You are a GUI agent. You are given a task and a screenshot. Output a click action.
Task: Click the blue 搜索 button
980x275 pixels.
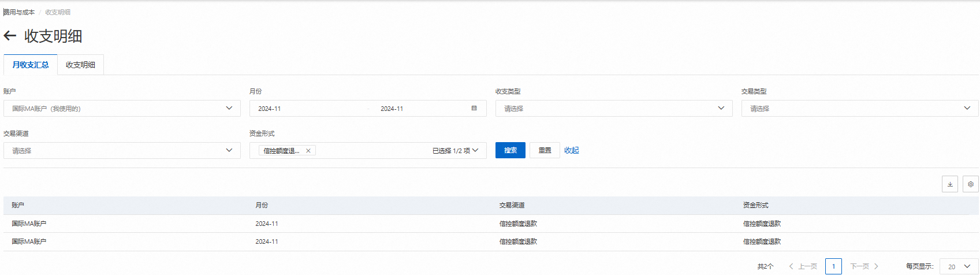tap(511, 150)
